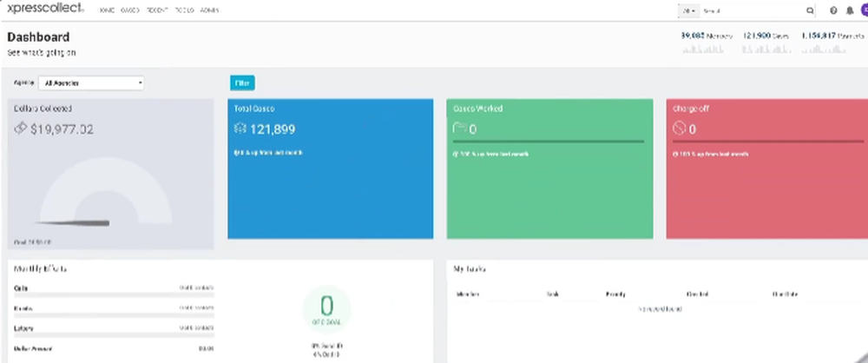Click the green goal circle showing 0

coord(326,309)
